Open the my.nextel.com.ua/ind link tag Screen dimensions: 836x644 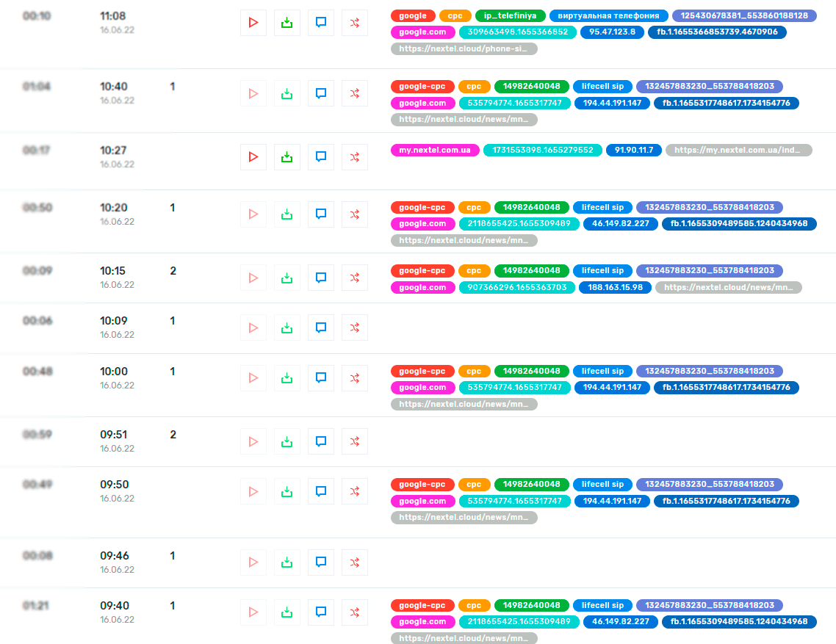738,151
